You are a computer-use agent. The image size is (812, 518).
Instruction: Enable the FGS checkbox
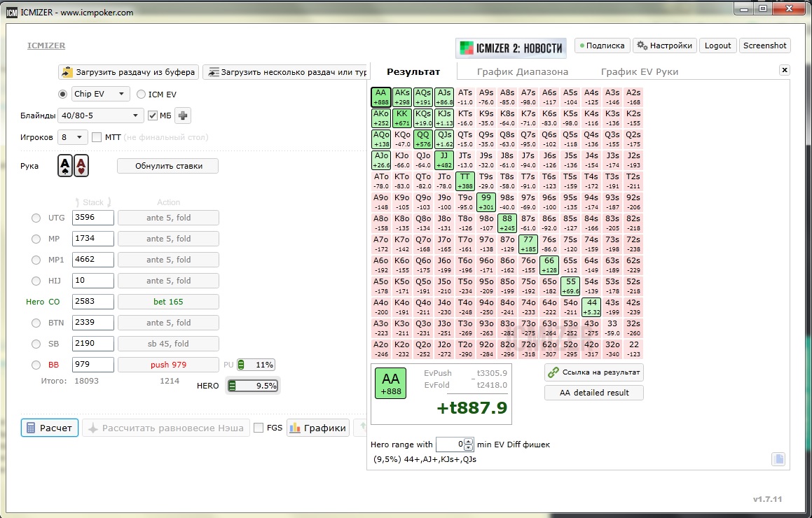click(x=259, y=428)
